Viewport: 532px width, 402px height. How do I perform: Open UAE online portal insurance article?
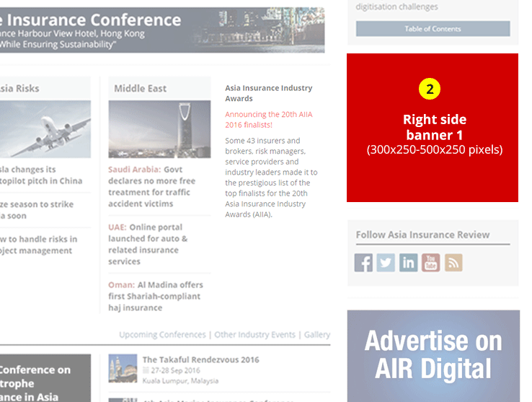click(148, 244)
